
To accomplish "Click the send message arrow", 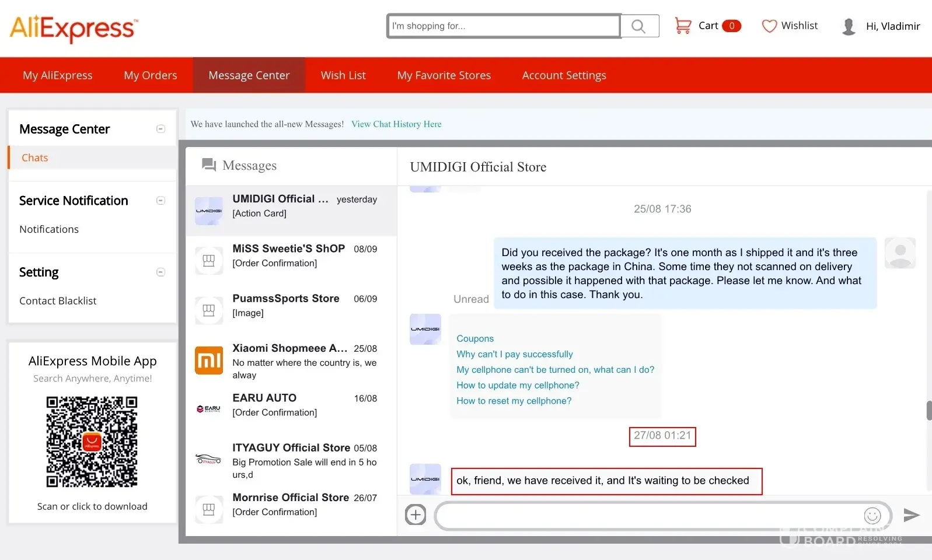I will click(911, 515).
